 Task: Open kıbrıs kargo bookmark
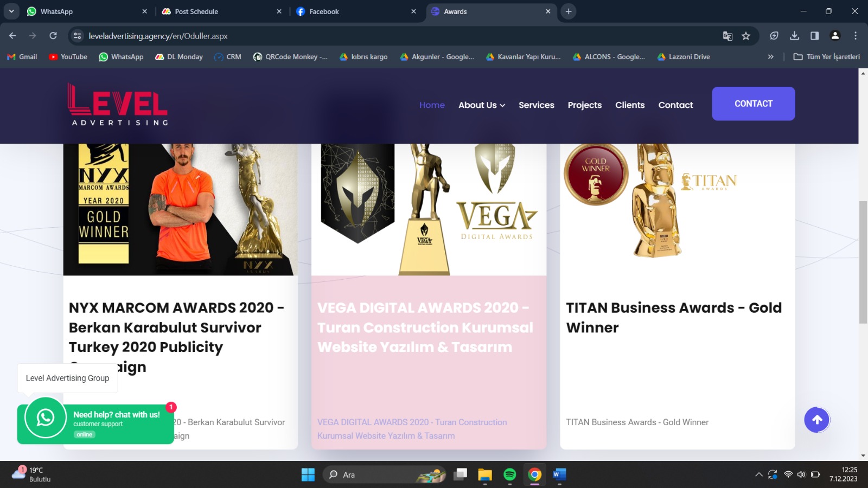click(x=363, y=56)
